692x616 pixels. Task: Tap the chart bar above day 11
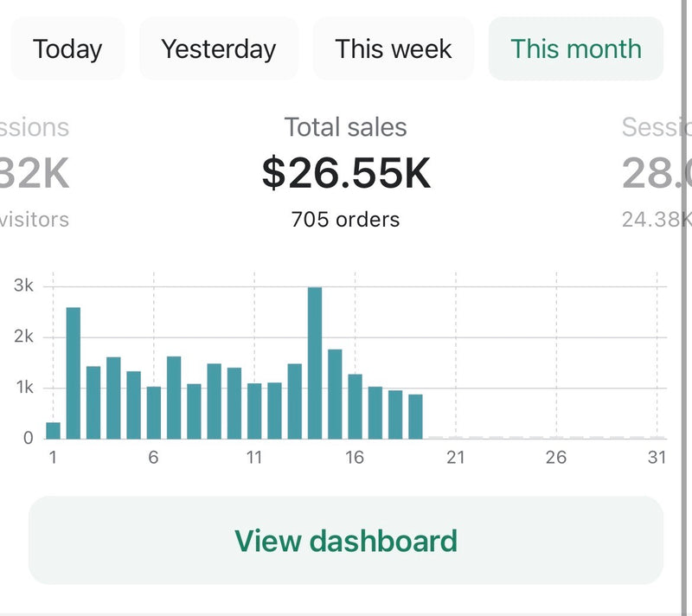click(254, 410)
